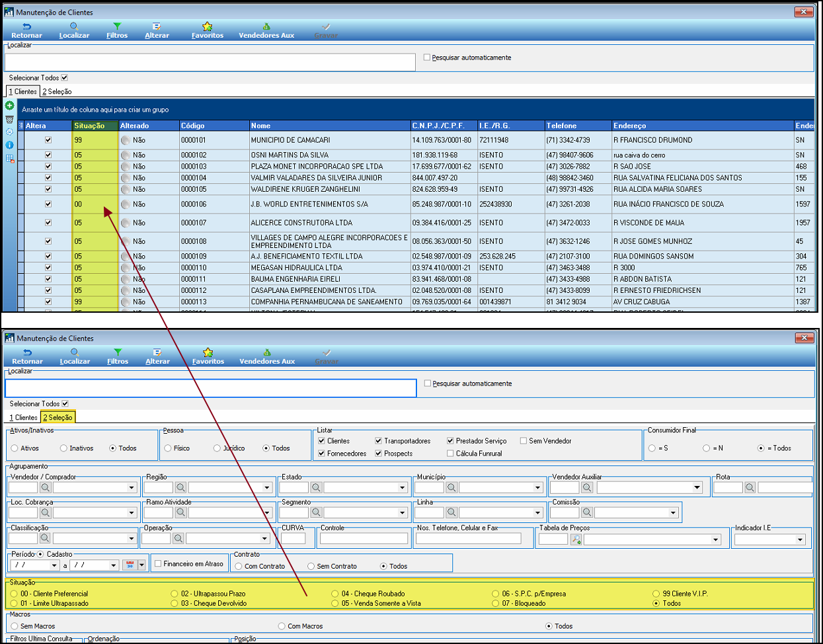Open the calendar icon in Período group

click(x=130, y=565)
